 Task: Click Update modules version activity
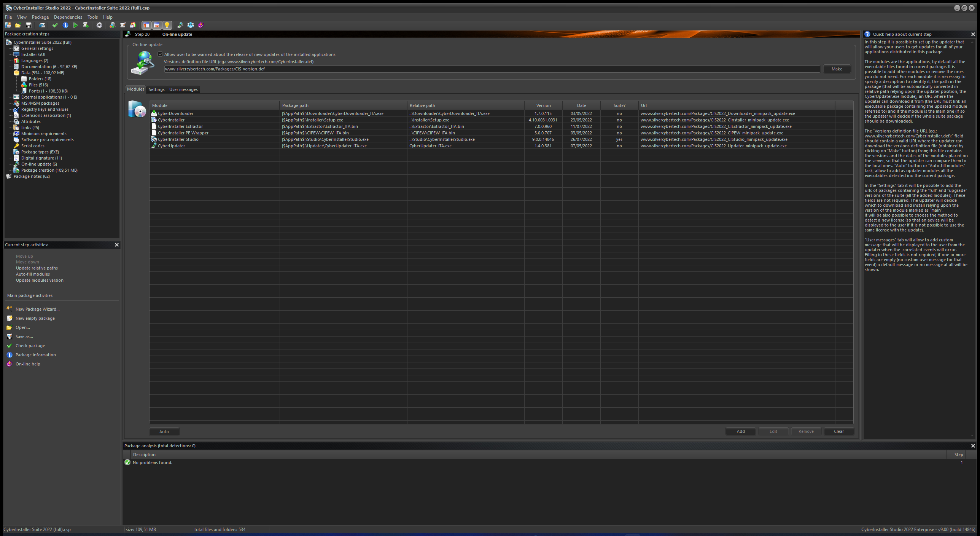[x=40, y=280]
